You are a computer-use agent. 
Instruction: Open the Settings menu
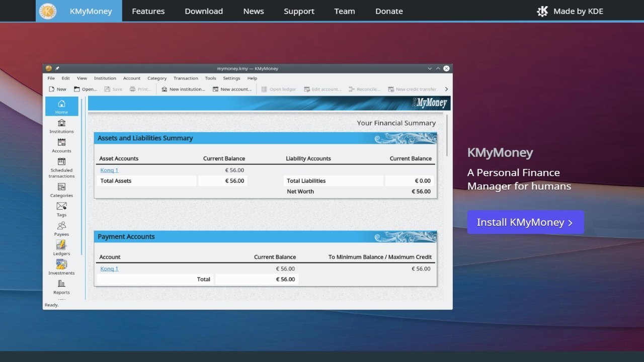[x=232, y=78]
